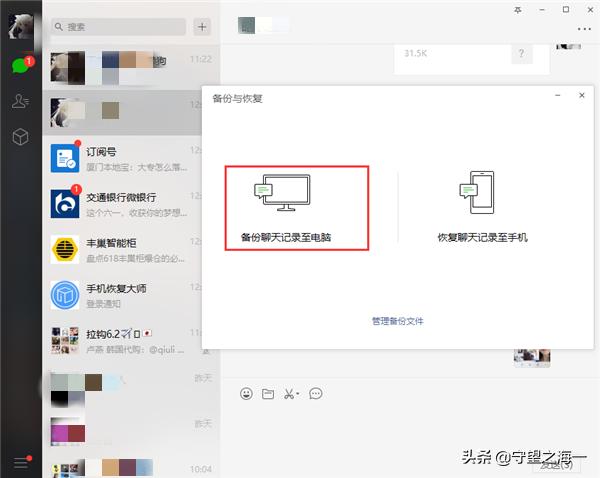Expand the screenshot options dropdown arrow

click(298, 394)
